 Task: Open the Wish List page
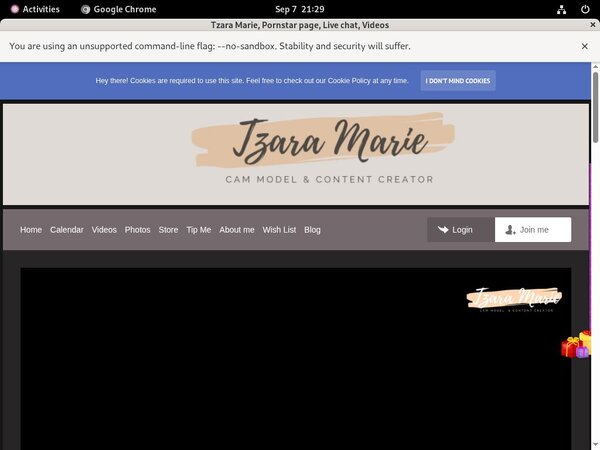[x=279, y=230]
